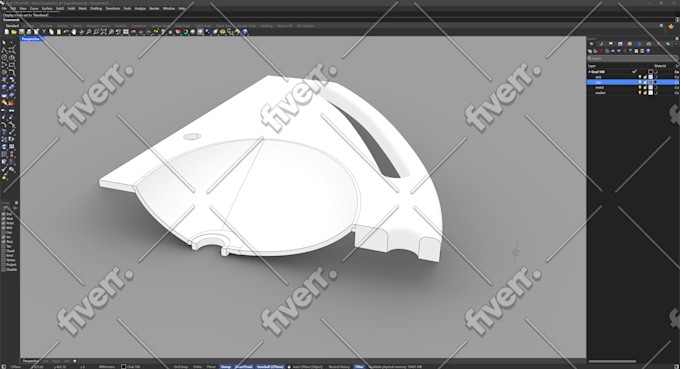
Task: Click the gear icon at Layers panel top
Action: pyautogui.click(x=677, y=39)
